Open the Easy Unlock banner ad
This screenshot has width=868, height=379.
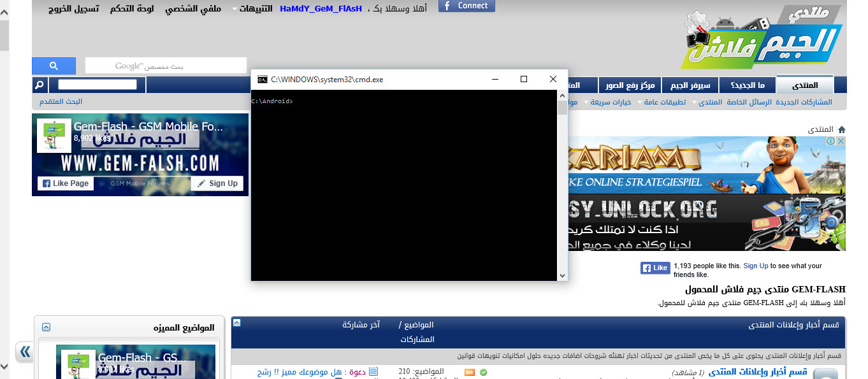(x=707, y=223)
